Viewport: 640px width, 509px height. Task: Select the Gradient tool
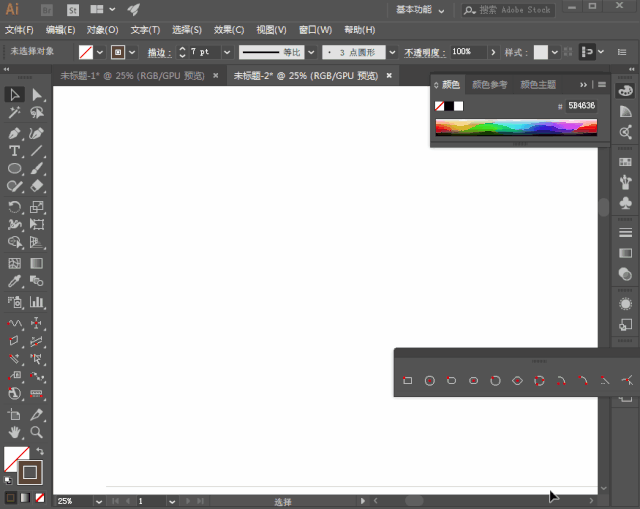(37, 263)
